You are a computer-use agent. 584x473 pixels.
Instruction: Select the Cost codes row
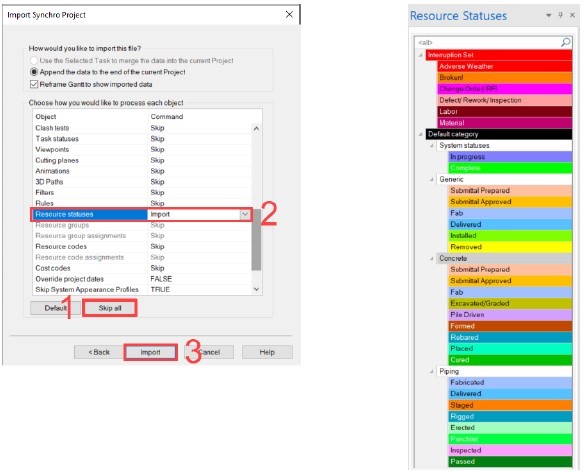(x=142, y=268)
